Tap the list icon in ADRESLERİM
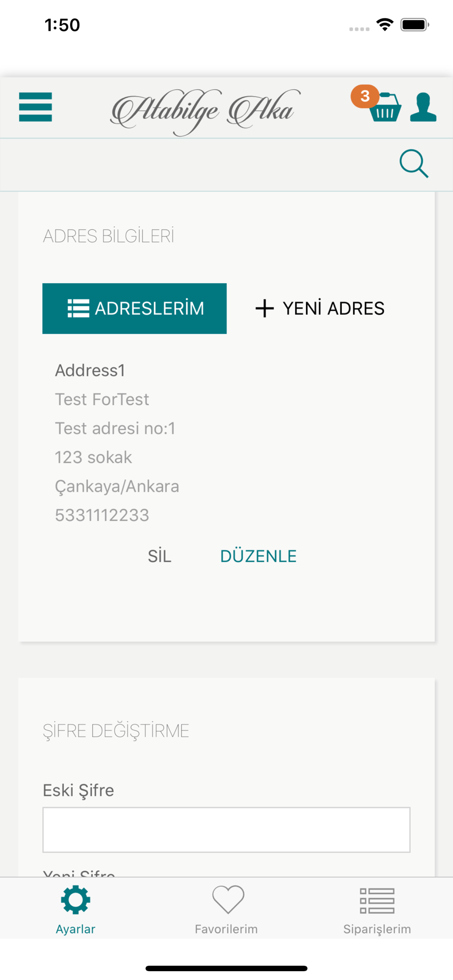Viewport: 453px width, 980px height. (78, 309)
